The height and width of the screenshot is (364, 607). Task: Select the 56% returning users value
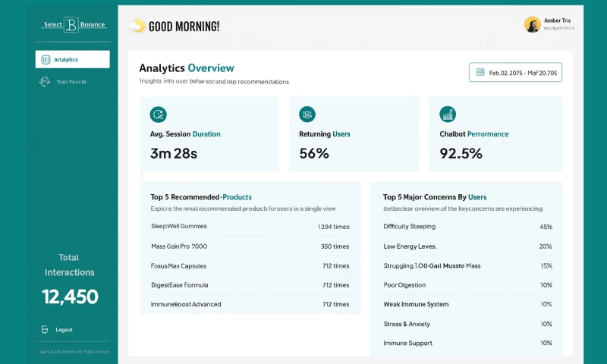point(314,154)
